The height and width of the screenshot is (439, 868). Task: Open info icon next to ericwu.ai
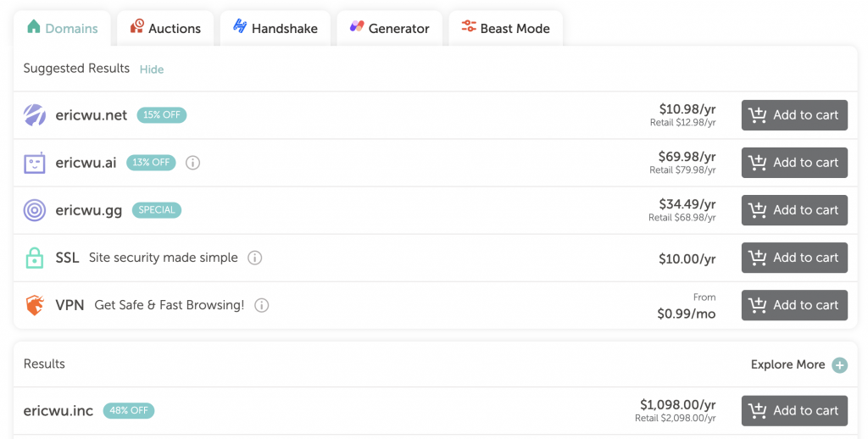[192, 163]
